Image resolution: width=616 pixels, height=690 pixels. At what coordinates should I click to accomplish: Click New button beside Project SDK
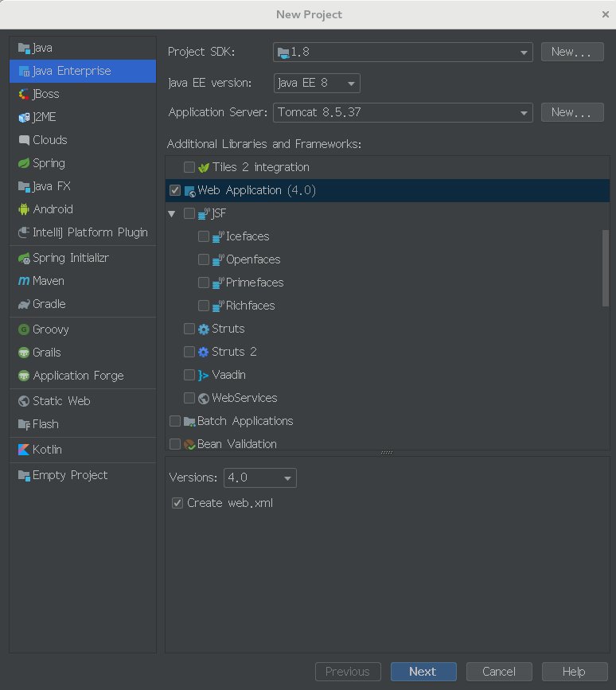tap(572, 52)
